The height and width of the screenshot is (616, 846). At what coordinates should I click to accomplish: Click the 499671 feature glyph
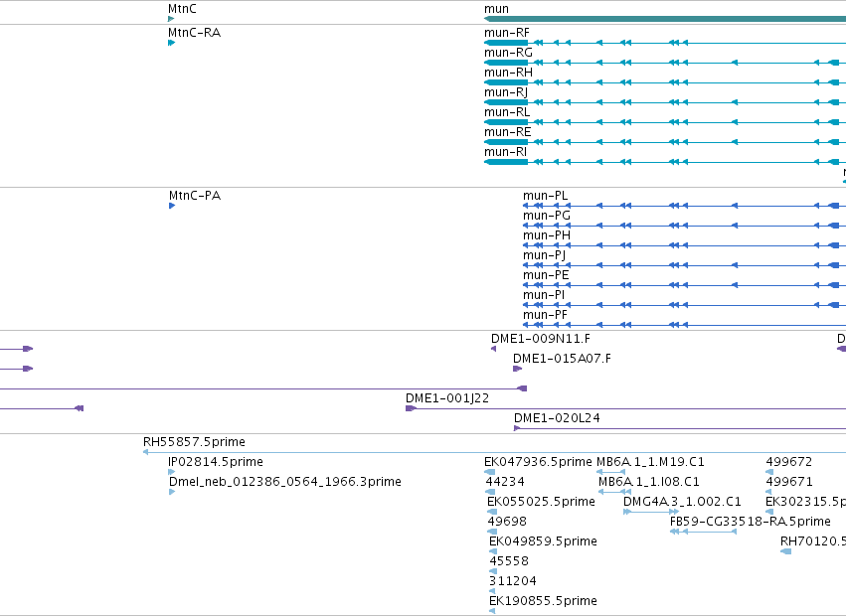pyautogui.click(x=768, y=492)
